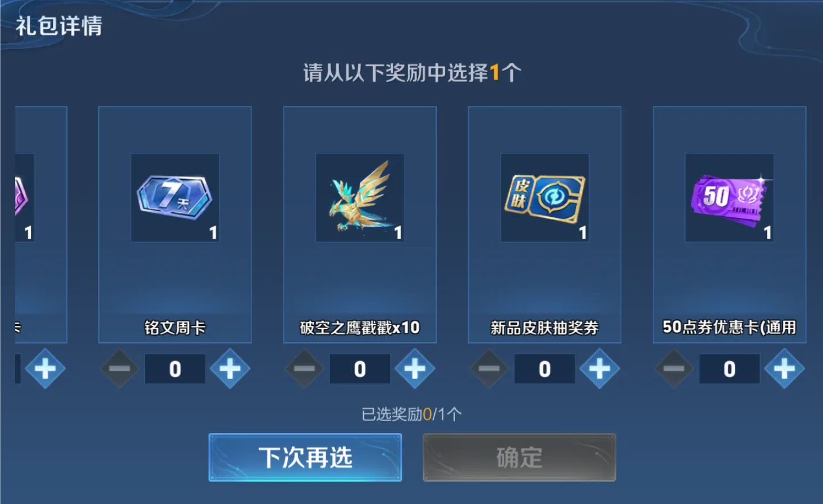This screenshot has height=504, width=823.
Task: Click the 下次再选 button
Action: 305,457
